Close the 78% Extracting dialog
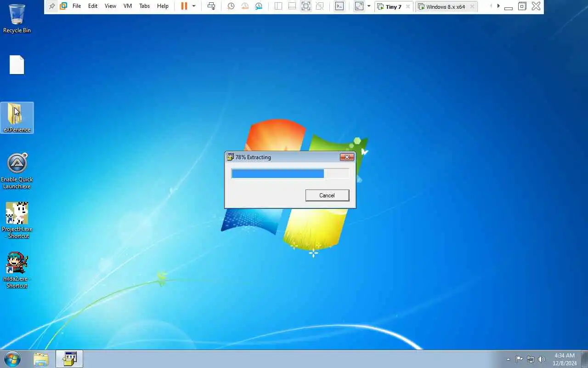 347,157
